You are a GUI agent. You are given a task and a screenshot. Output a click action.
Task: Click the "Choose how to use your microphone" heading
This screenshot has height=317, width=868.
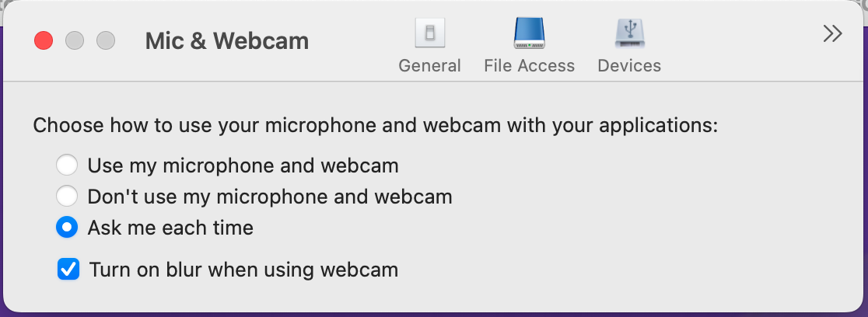[375, 126]
